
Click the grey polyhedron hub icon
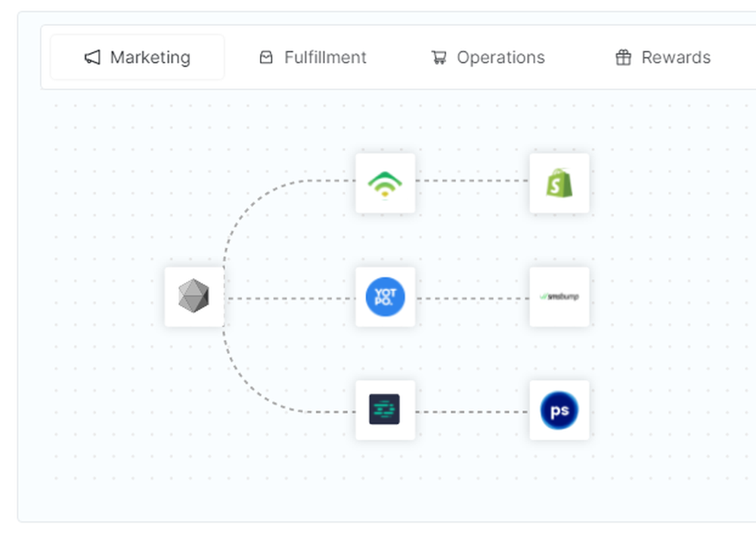pyautogui.click(x=194, y=297)
